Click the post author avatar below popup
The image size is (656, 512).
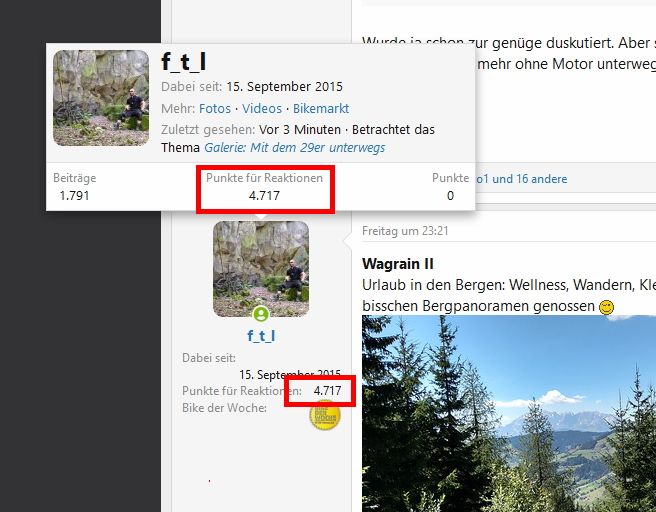click(261, 269)
